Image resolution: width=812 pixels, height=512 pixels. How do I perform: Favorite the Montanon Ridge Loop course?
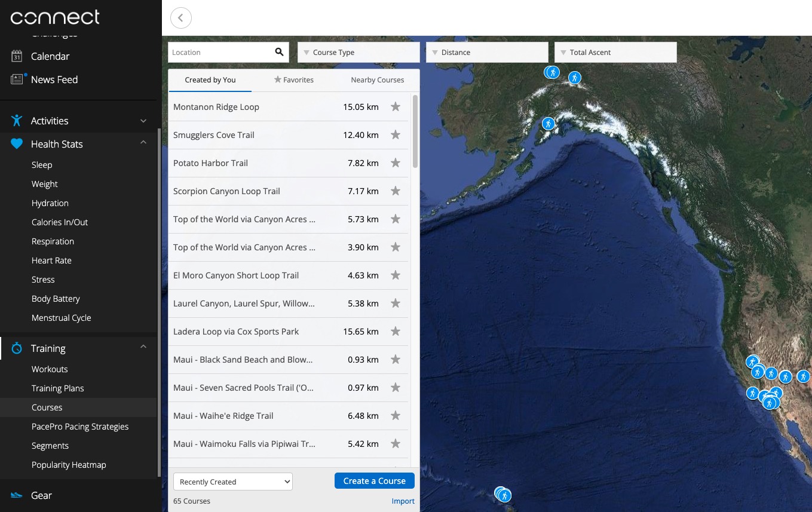tap(395, 107)
